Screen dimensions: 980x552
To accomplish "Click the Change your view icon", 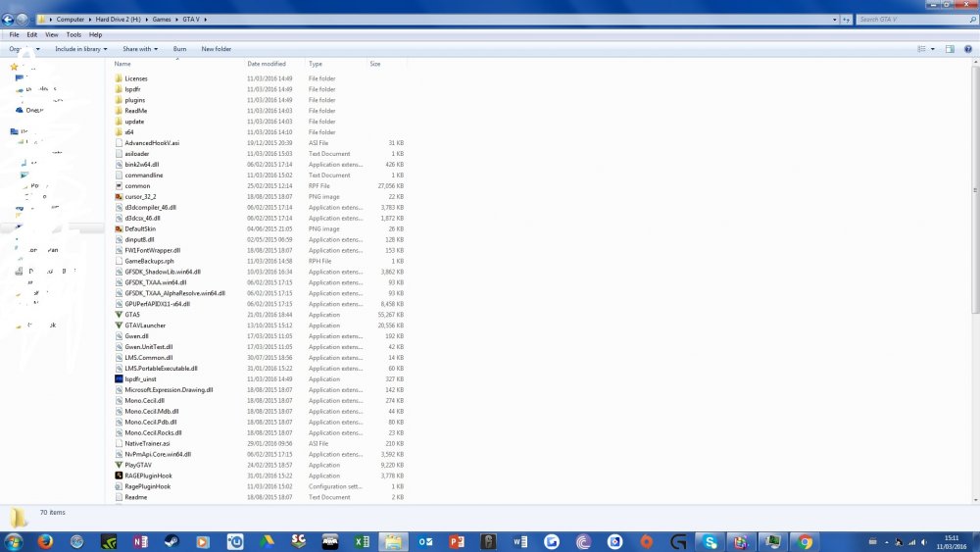I will (x=922, y=49).
